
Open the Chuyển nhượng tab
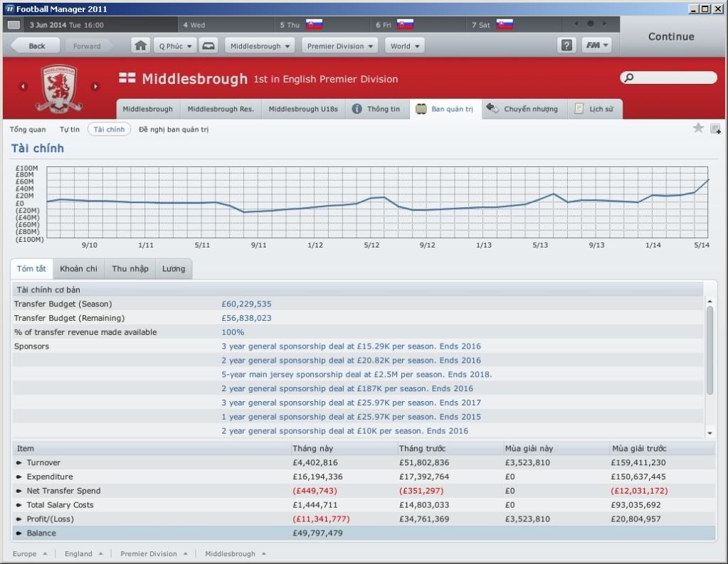[523, 109]
